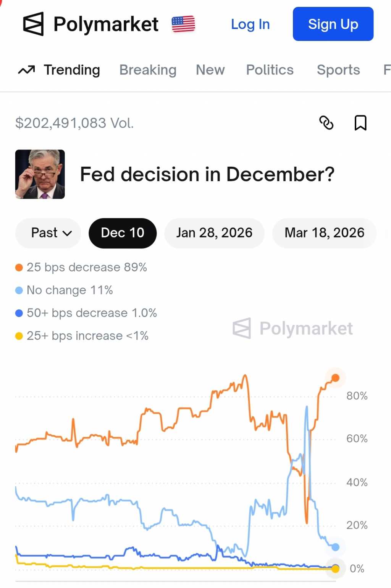This screenshot has height=588, width=391.
Task: Open the Breaking tab
Action: pyautogui.click(x=148, y=70)
